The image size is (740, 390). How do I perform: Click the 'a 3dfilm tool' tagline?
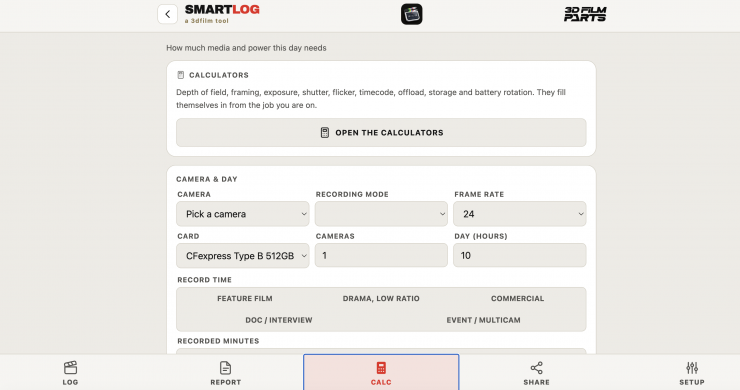(206, 21)
